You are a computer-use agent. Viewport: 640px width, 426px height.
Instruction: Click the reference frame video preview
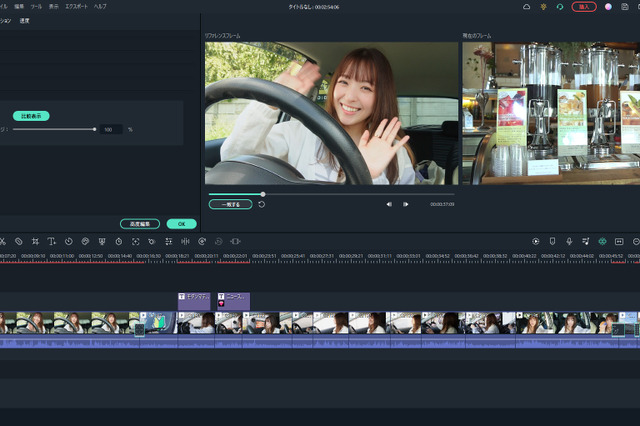point(331,113)
